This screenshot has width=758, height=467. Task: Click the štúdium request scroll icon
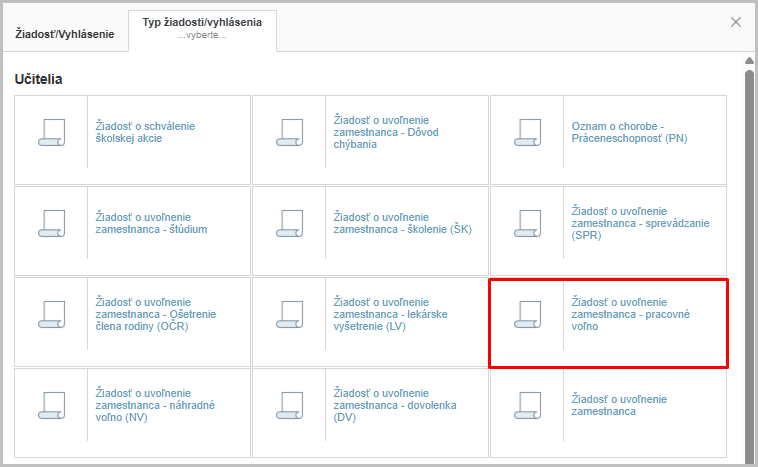click(x=51, y=223)
